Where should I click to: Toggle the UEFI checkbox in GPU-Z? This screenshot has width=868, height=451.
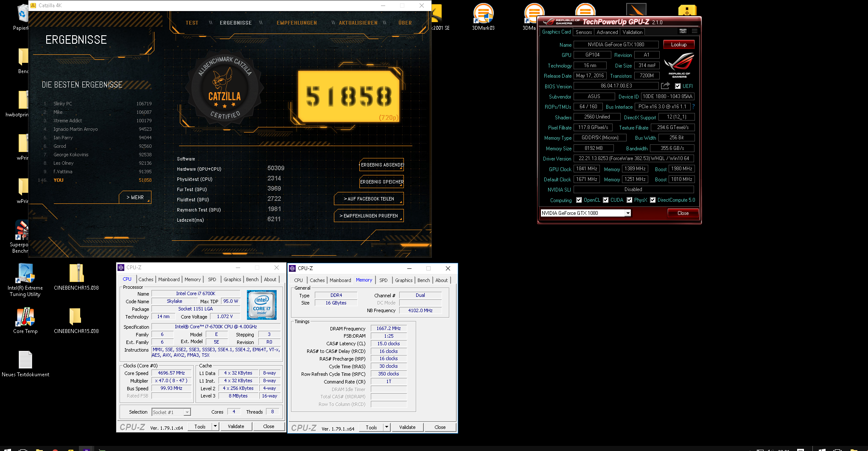678,86
